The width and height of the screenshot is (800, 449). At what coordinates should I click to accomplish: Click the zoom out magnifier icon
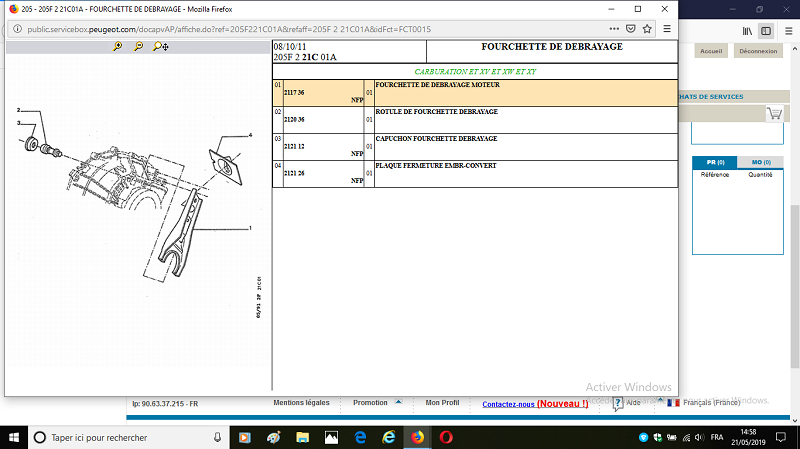point(138,46)
